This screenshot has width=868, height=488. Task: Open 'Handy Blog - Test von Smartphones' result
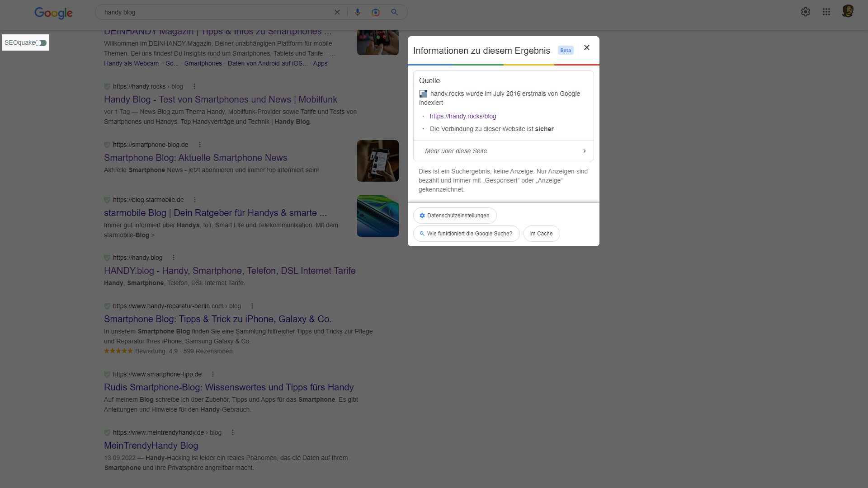tap(221, 99)
